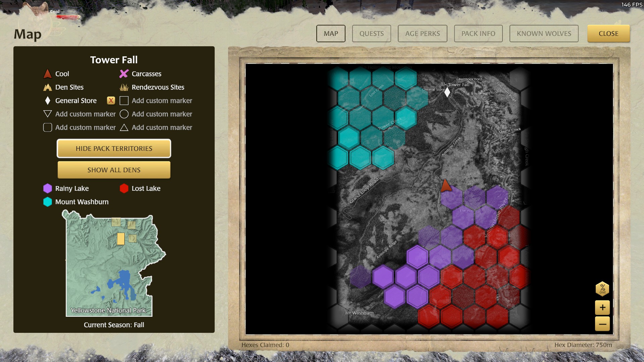This screenshot has height=362, width=644.
Task: Click the Den Sites legend label
Action: 69,87
